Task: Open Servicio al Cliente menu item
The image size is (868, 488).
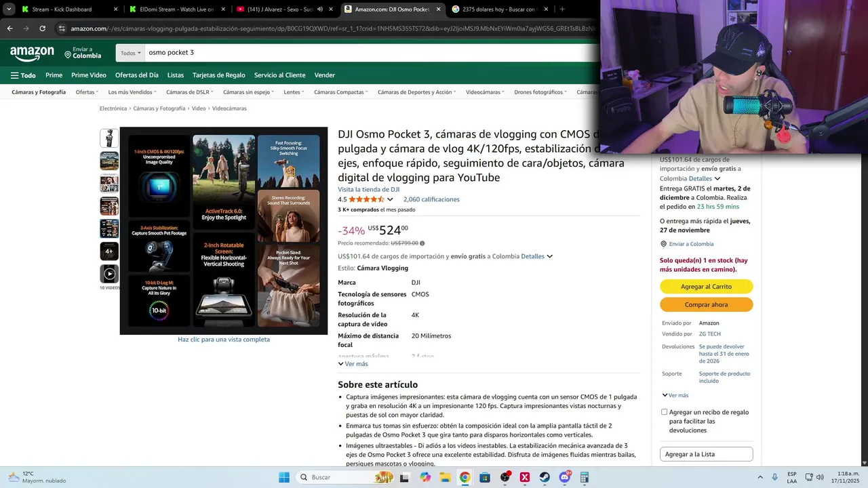Action: (x=280, y=75)
